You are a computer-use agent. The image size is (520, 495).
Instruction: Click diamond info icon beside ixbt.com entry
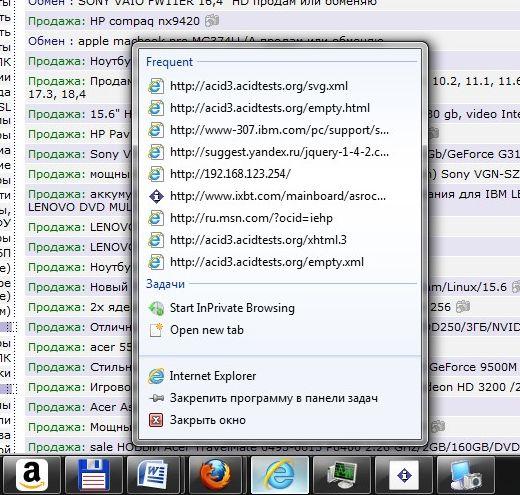click(156, 196)
